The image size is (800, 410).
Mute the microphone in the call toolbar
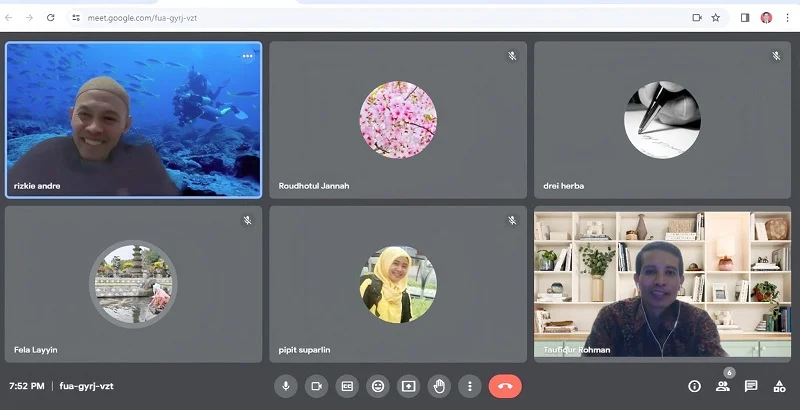click(x=286, y=386)
